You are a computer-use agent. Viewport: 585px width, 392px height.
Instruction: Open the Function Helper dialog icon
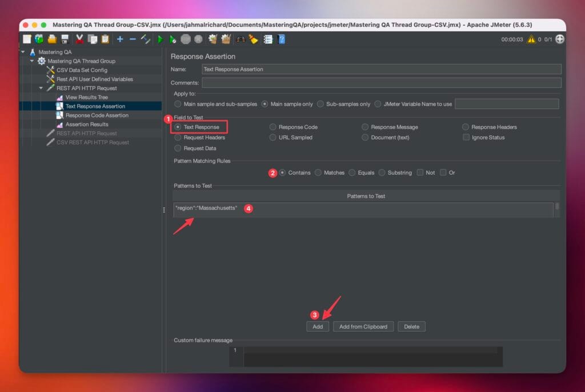click(268, 39)
